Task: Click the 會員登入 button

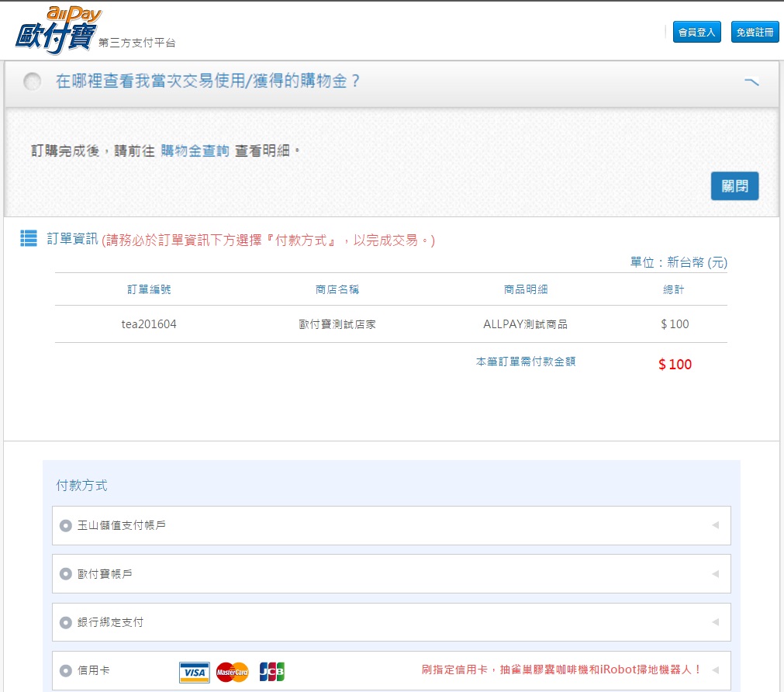Action: click(696, 32)
